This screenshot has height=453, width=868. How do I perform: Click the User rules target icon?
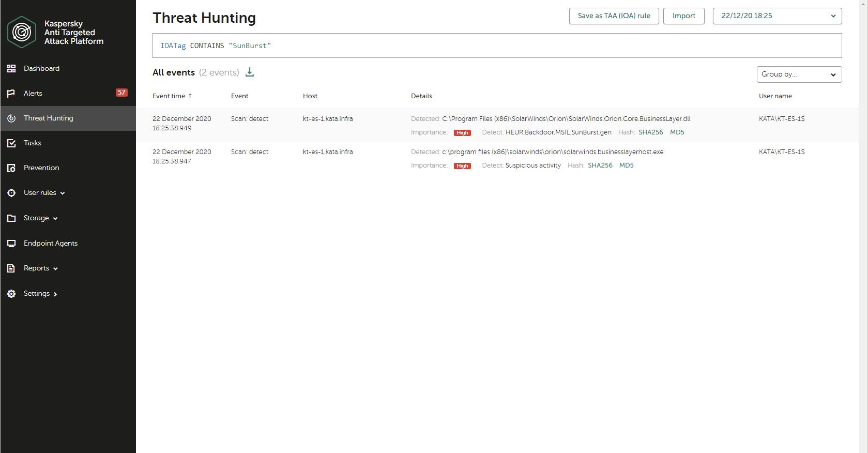click(x=11, y=192)
